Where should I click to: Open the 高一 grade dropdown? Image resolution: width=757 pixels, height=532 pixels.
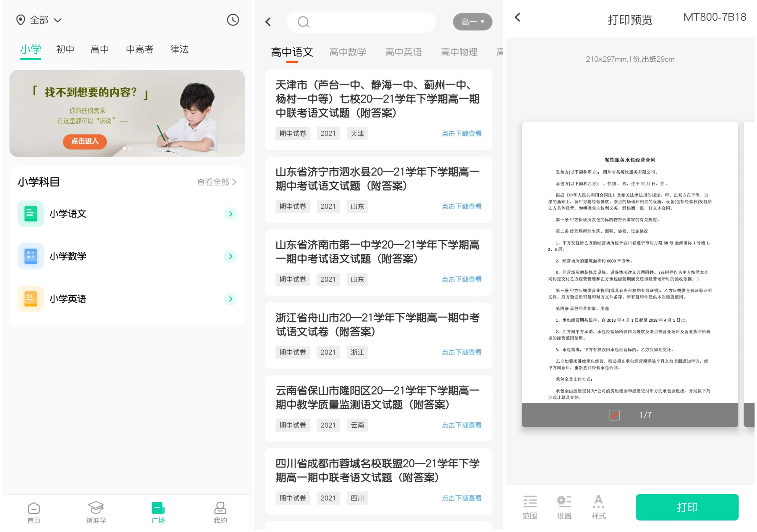click(472, 22)
